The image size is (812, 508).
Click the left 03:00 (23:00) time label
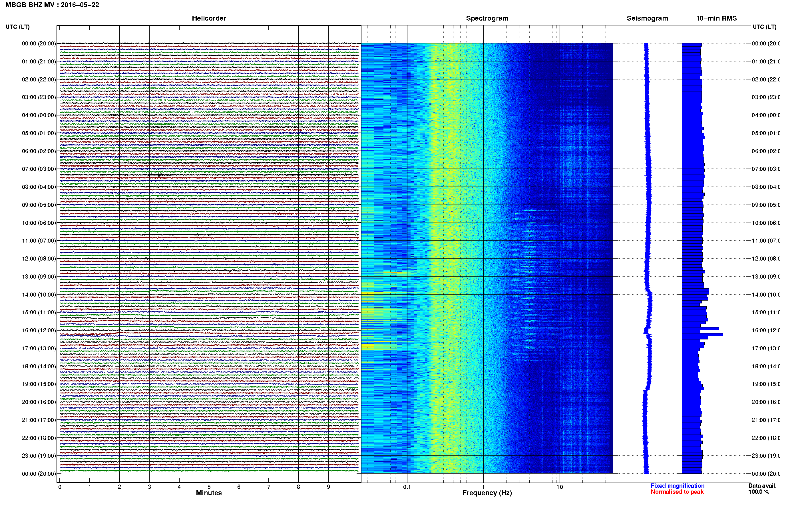[39, 97]
